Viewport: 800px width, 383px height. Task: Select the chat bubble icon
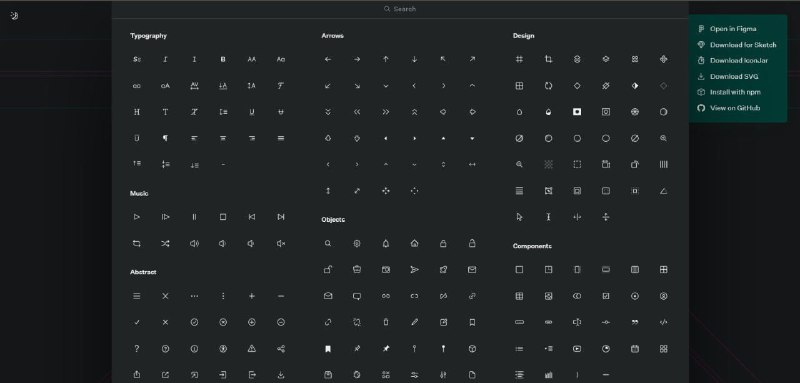coord(357,296)
